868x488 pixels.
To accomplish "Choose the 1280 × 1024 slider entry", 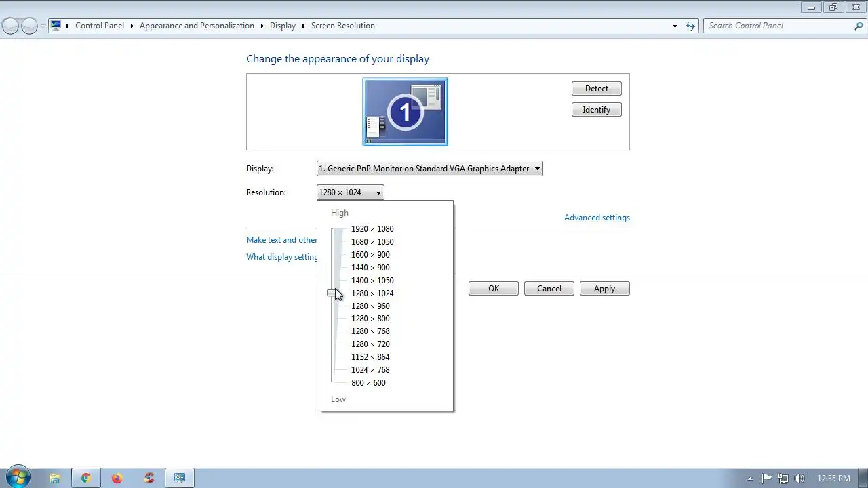I will pos(372,293).
